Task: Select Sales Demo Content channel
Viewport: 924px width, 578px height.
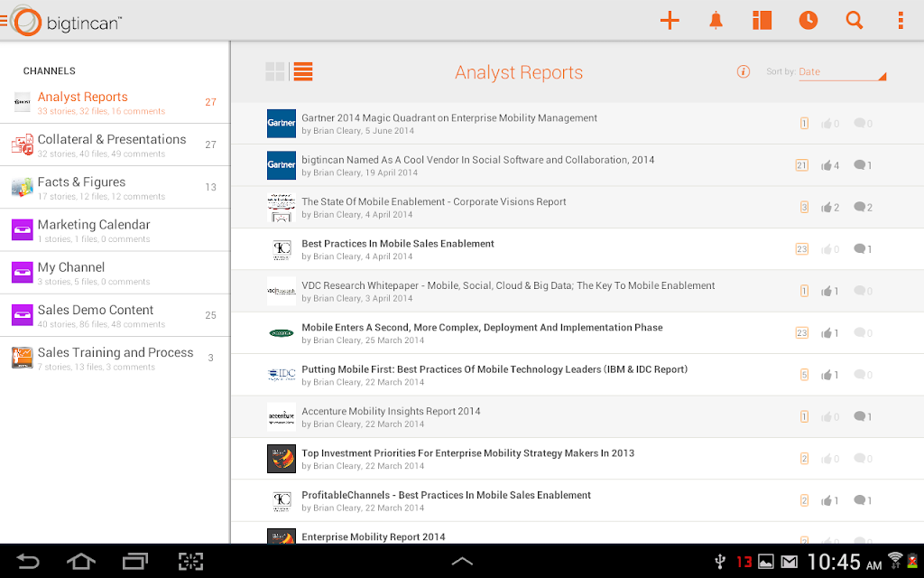Action: point(115,315)
